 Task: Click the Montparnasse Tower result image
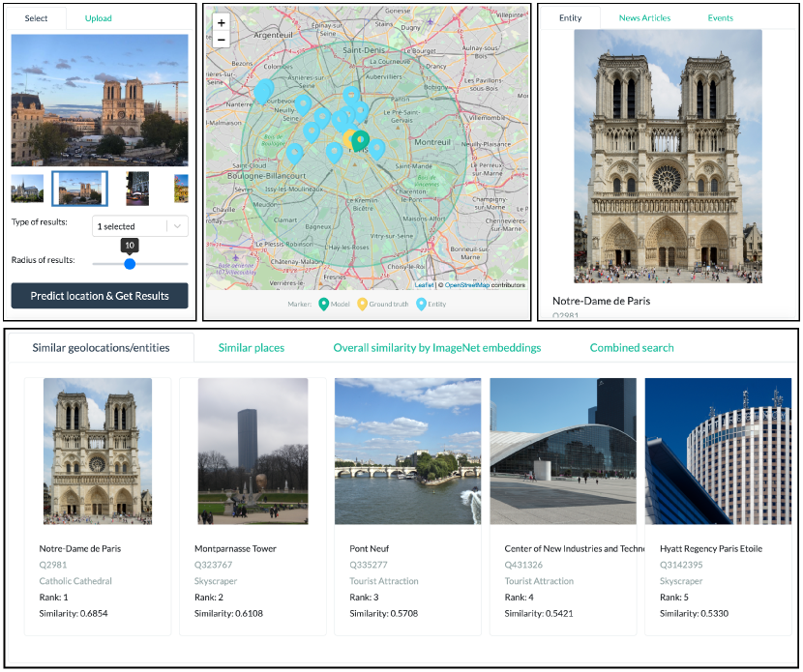(253, 452)
